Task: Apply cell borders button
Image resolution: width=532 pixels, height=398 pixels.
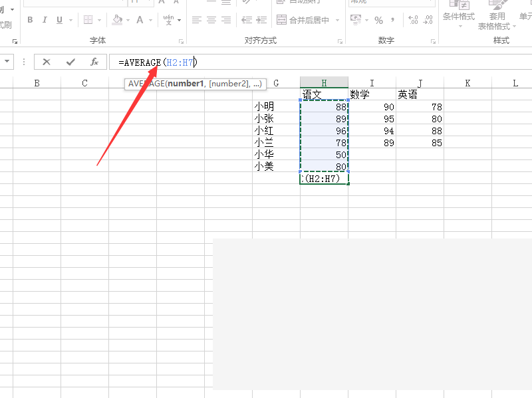Action: [x=88, y=20]
